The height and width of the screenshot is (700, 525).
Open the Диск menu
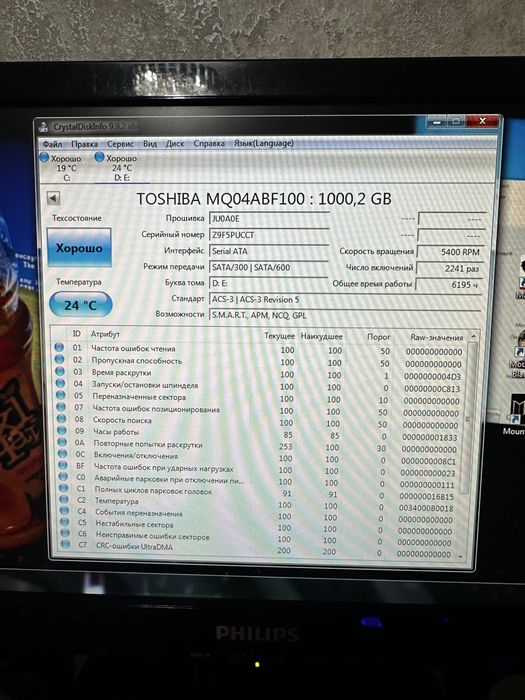click(x=175, y=144)
